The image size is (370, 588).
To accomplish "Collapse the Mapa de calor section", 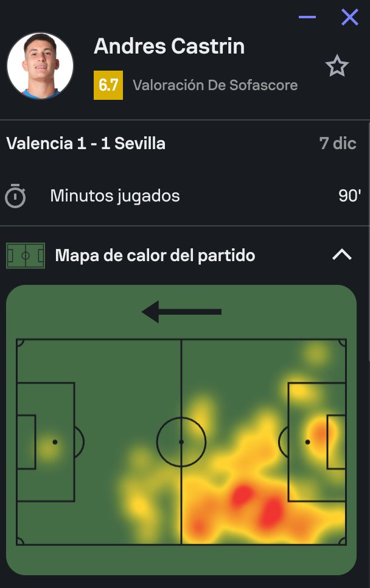I will [x=342, y=255].
